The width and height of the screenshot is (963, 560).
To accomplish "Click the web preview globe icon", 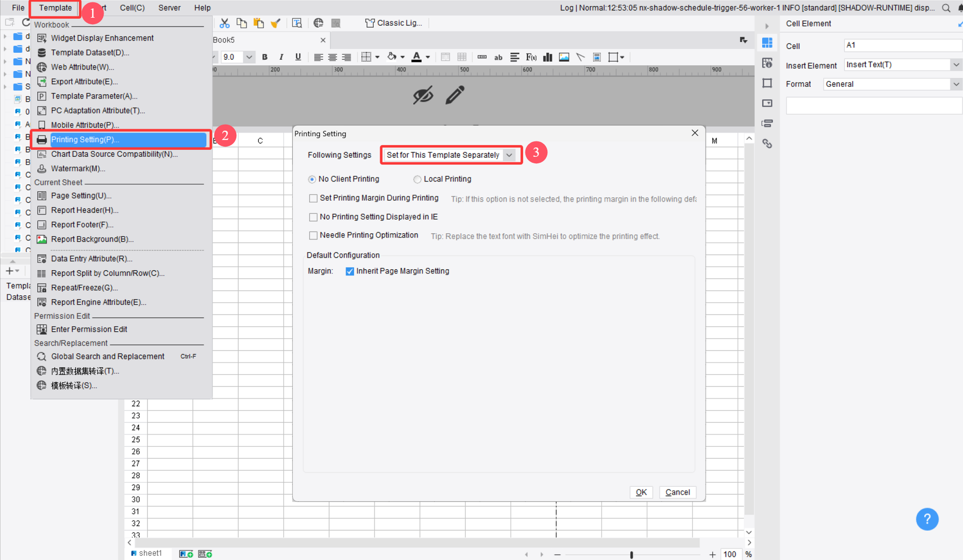I will click(319, 22).
